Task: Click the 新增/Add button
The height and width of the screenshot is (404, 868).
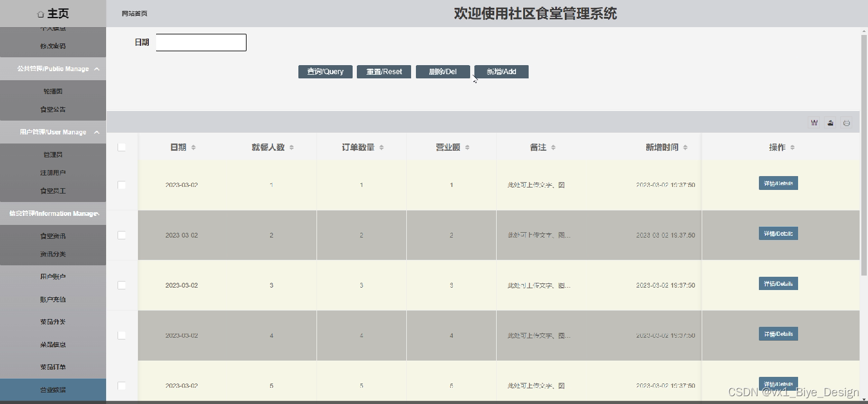Action: (x=502, y=72)
